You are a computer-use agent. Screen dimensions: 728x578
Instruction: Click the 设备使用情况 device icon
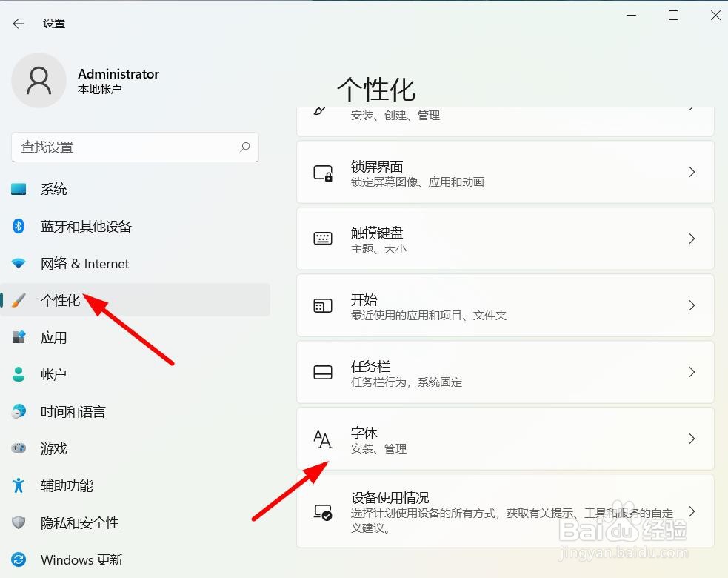323,512
